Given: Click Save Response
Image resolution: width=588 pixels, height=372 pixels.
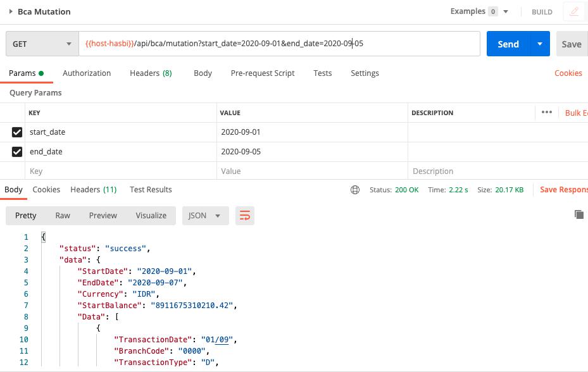Looking at the screenshot, I should pos(563,190).
